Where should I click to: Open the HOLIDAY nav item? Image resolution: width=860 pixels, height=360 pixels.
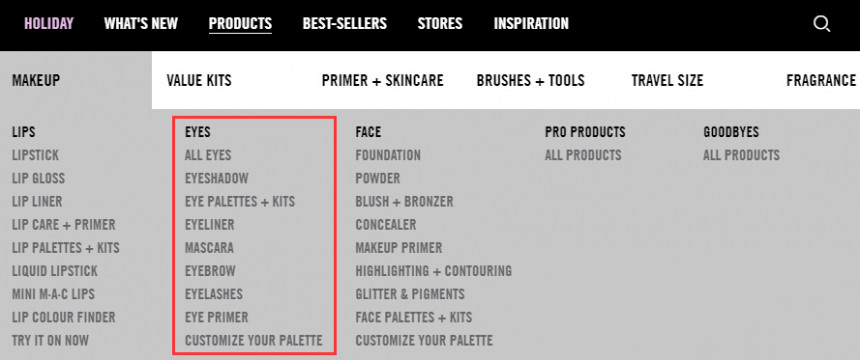(49, 24)
